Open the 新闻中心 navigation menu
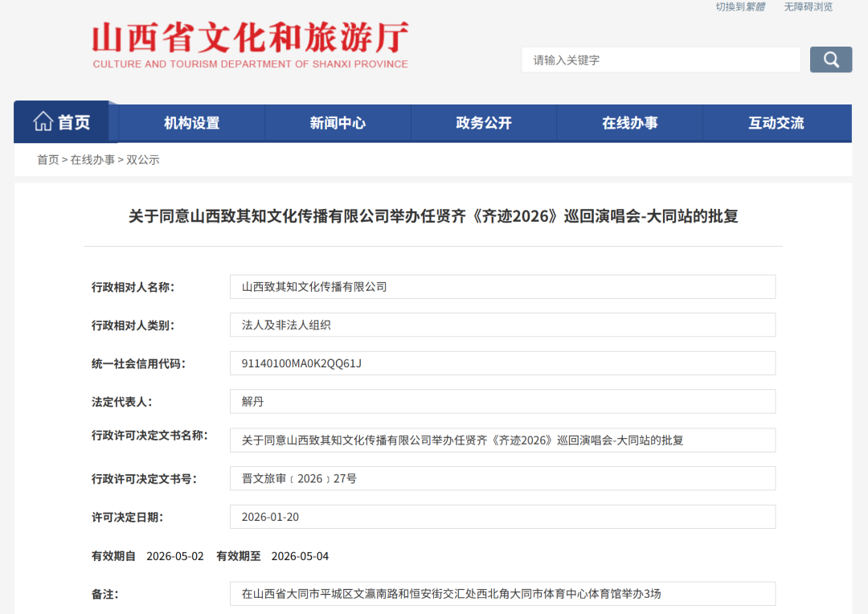The height and width of the screenshot is (614, 868). 338,122
